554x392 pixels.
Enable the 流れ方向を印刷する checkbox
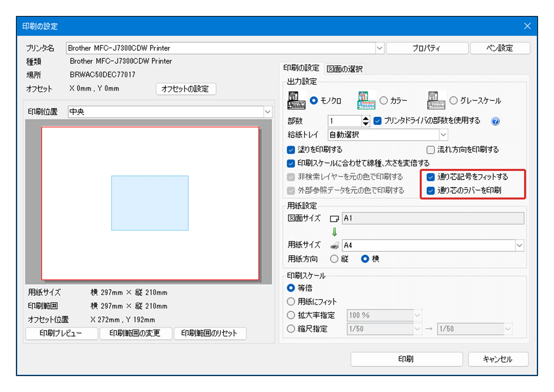(x=430, y=150)
